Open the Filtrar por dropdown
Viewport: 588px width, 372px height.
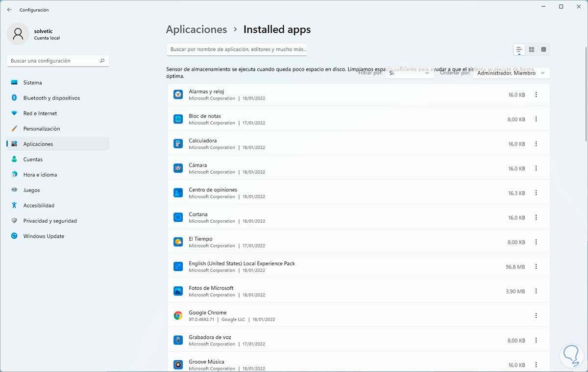[409, 73]
